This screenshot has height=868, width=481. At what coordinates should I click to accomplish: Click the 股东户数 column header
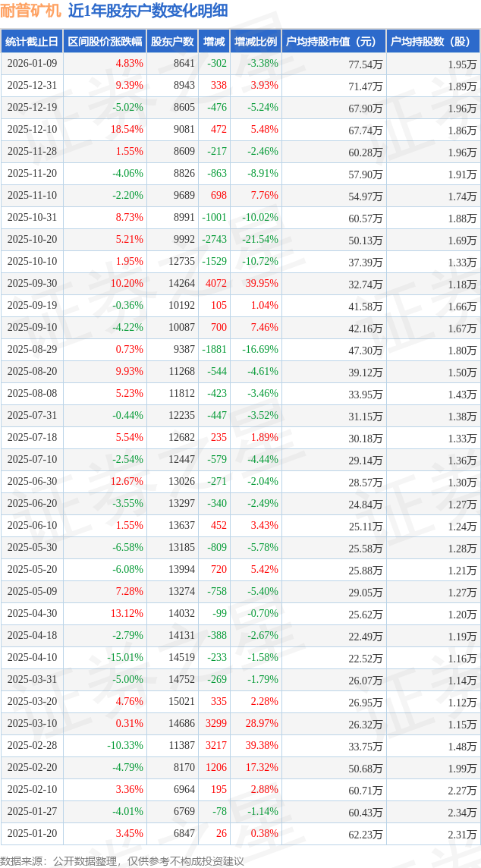[x=172, y=42]
